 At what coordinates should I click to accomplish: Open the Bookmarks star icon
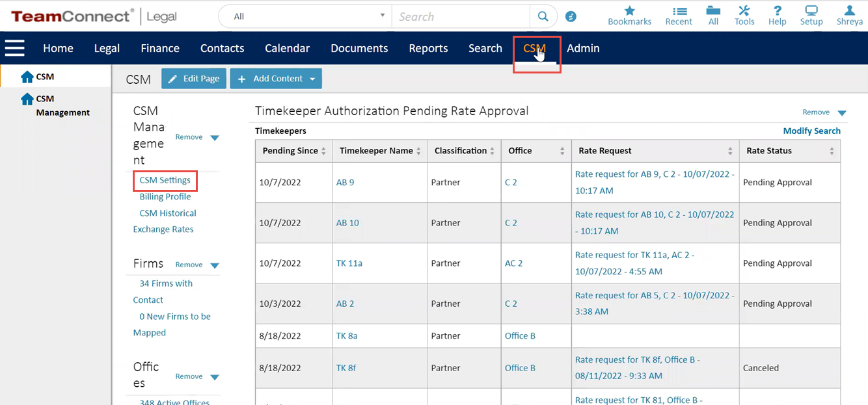click(x=629, y=11)
